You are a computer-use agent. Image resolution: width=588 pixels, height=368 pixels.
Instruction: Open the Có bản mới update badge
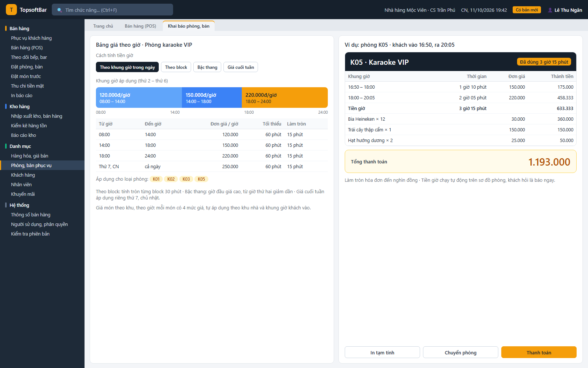(527, 10)
